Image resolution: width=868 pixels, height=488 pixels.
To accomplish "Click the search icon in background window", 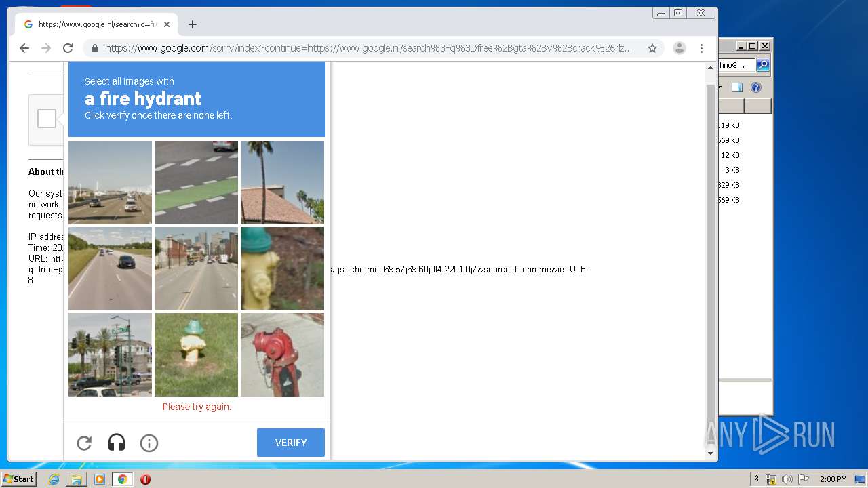I will coord(763,65).
